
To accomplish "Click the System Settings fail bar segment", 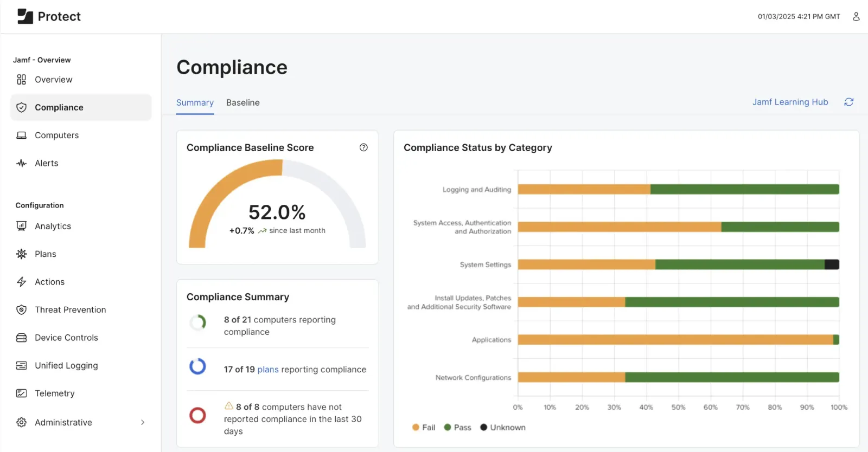I will 586,264.
